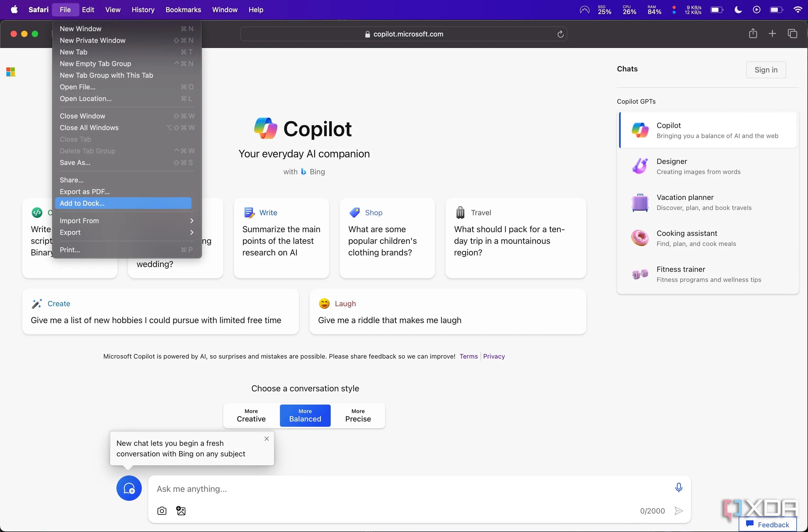
Task: Click the Designer GPT icon
Action: [640, 166]
